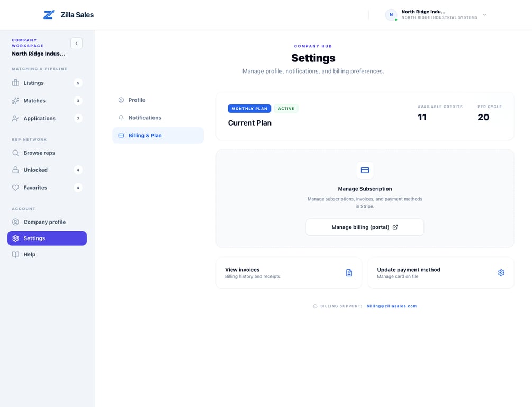The width and height of the screenshot is (532, 407).
Task: Click the document icon in View invoices
Action: click(x=349, y=273)
